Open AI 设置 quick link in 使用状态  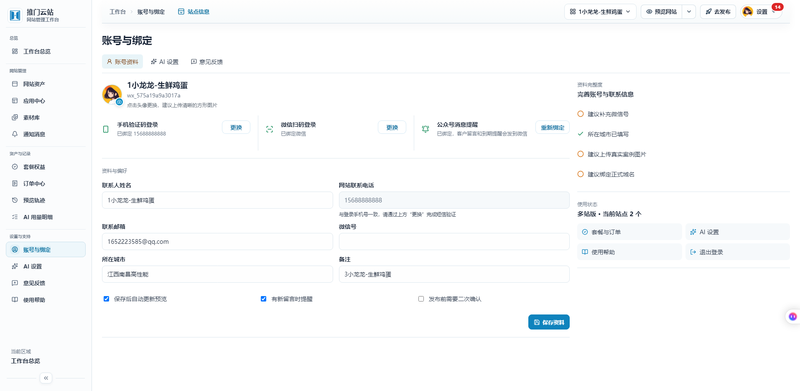coord(738,232)
